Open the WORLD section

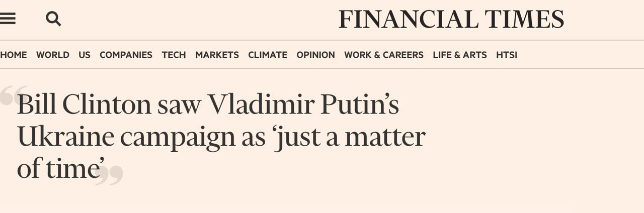coord(53,55)
